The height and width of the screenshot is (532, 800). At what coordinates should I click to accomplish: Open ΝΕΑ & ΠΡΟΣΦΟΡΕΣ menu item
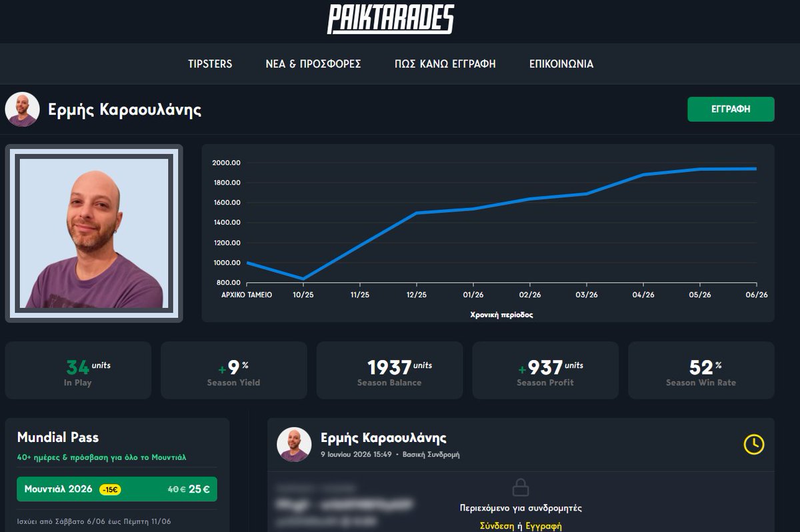(x=313, y=64)
